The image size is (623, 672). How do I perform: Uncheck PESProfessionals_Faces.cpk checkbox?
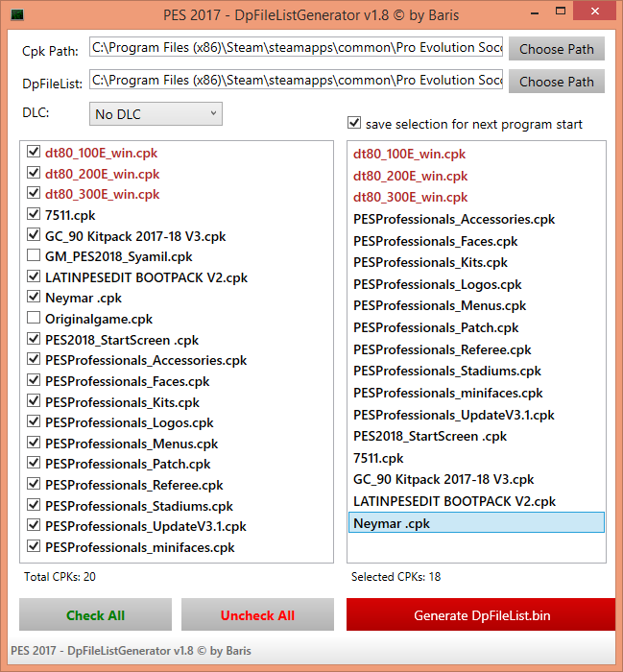[x=34, y=380]
